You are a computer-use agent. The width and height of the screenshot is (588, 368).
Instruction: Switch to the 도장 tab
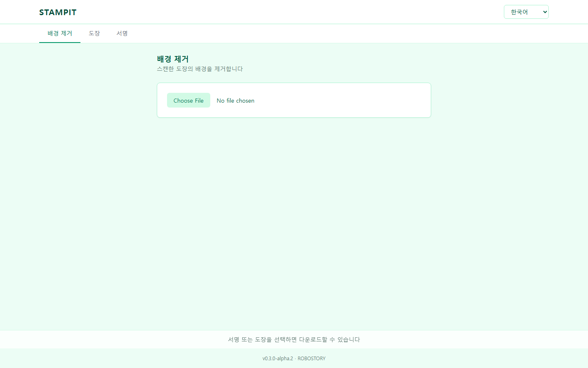[x=94, y=34]
